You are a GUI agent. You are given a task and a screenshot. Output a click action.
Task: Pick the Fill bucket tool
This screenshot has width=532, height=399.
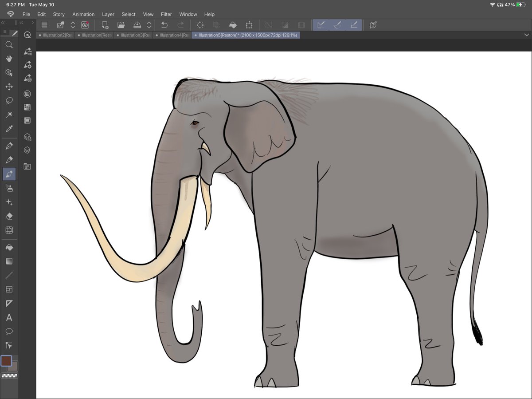point(9,247)
